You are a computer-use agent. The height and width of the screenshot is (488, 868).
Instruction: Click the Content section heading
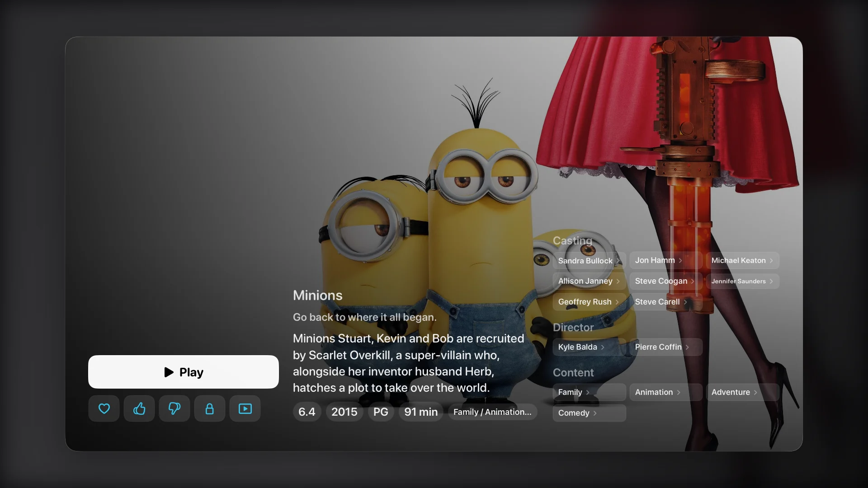(573, 372)
